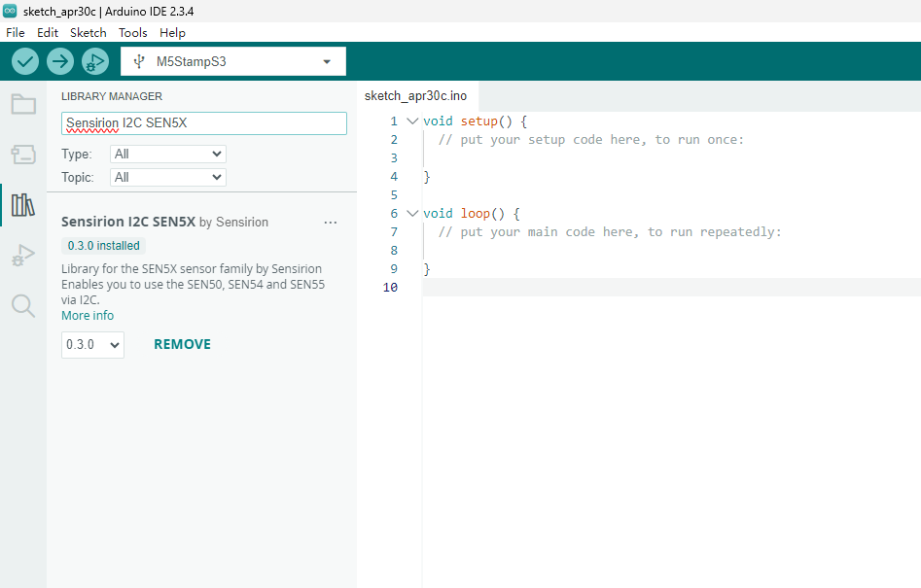This screenshot has height=588, width=921.
Task: Click line number 5 in the gutter
Action: [x=394, y=194]
